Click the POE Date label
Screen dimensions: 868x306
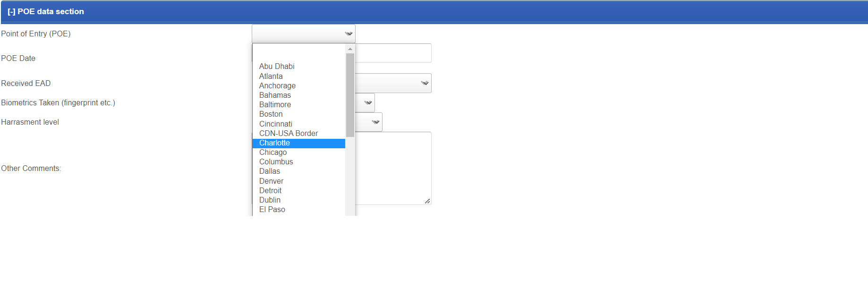pyautogui.click(x=18, y=58)
